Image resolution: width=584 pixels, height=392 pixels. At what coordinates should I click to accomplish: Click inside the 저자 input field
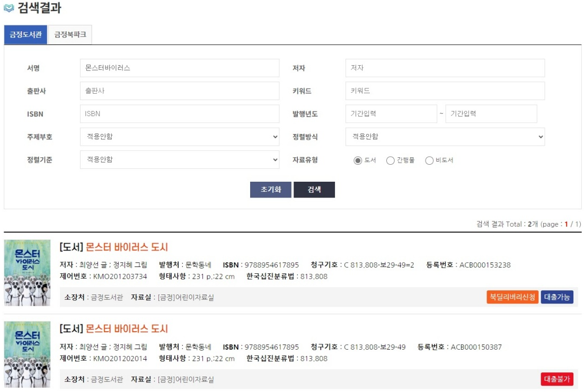click(x=445, y=68)
